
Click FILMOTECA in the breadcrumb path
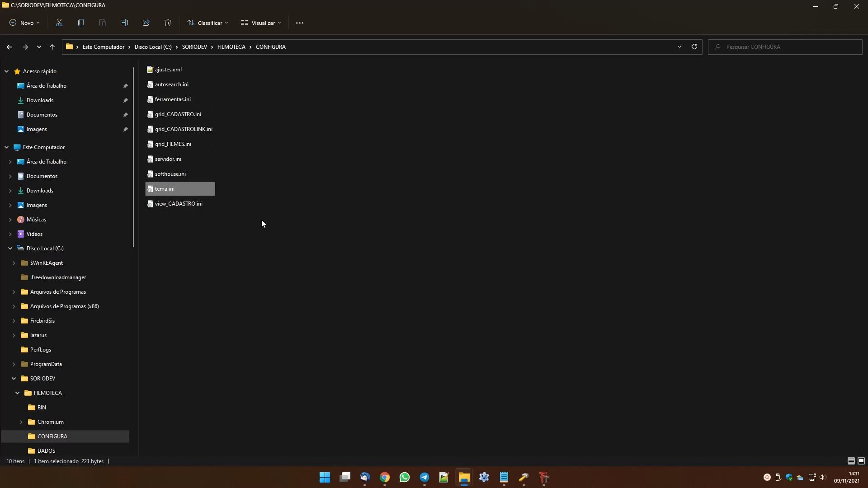click(x=231, y=47)
